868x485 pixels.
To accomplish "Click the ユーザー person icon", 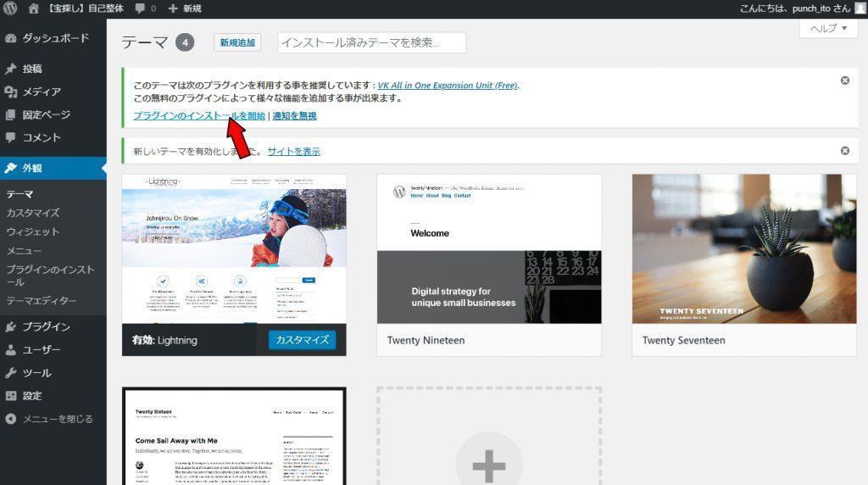I will click(x=10, y=350).
